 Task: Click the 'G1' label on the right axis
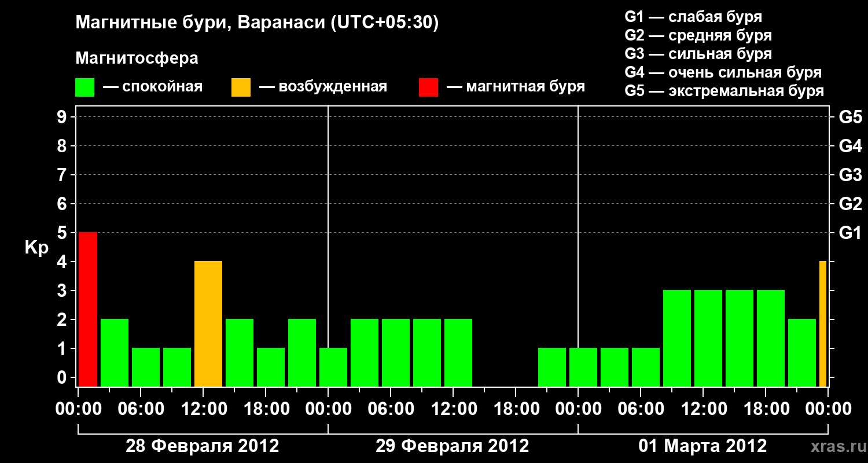[850, 233]
